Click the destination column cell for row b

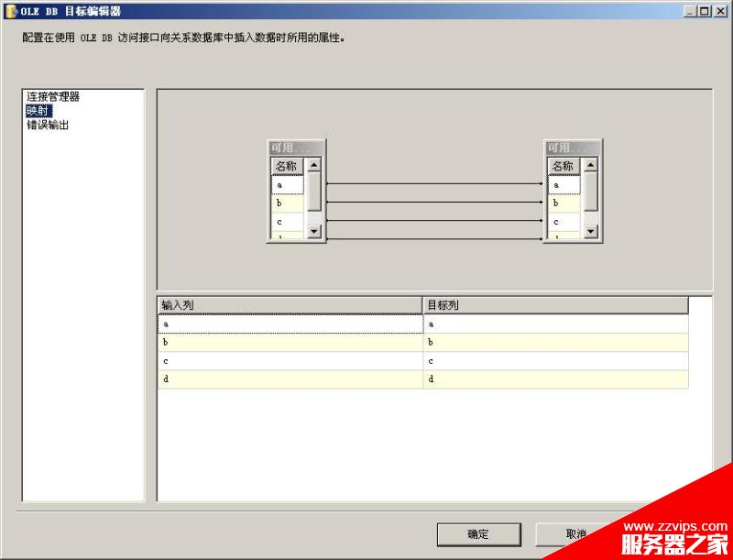tap(556, 343)
